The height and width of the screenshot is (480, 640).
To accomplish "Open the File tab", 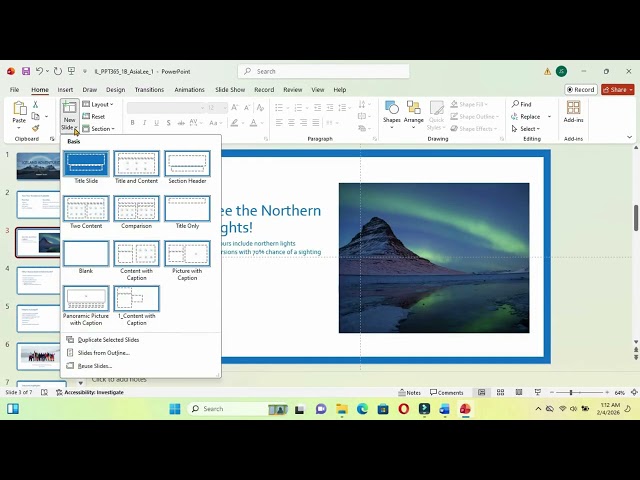I will (14, 89).
